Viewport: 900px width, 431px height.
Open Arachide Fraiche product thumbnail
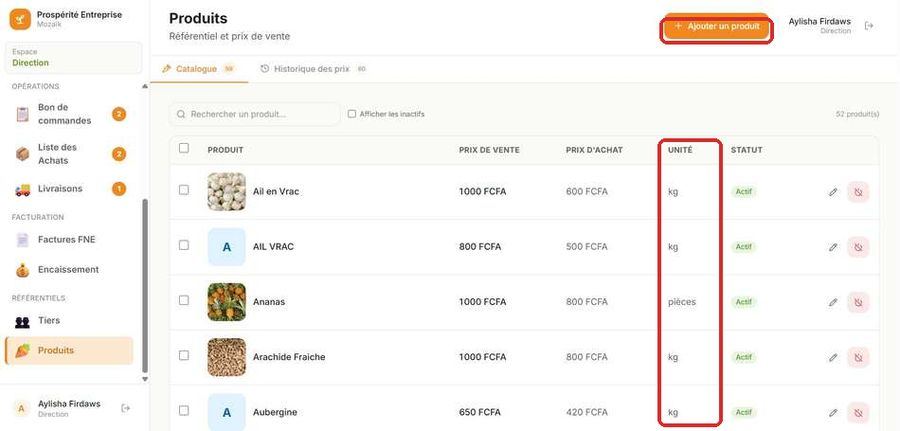pyautogui.click(x=227, y=357)
